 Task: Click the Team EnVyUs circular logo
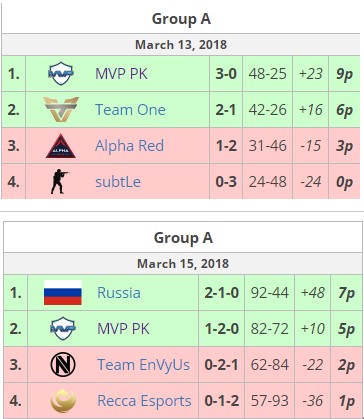[63, 365]
